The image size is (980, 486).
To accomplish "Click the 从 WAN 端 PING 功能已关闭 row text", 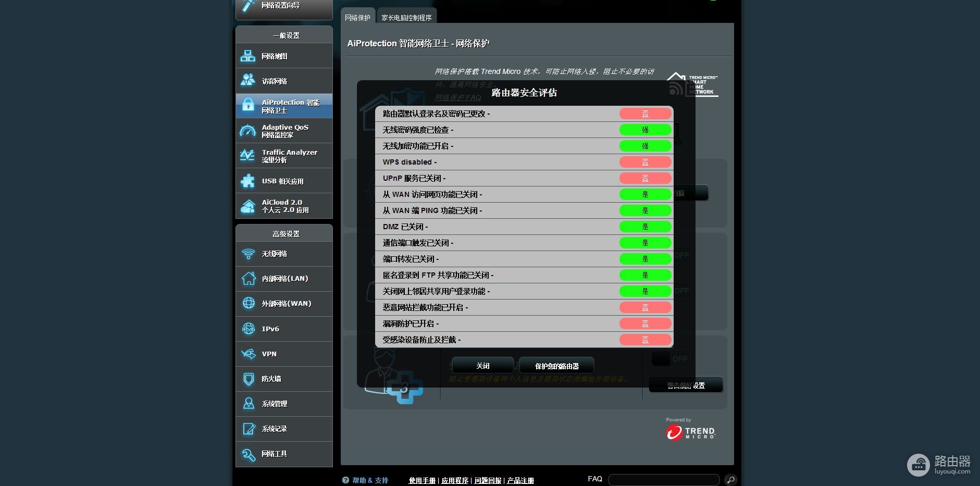I will pos(432,210).
